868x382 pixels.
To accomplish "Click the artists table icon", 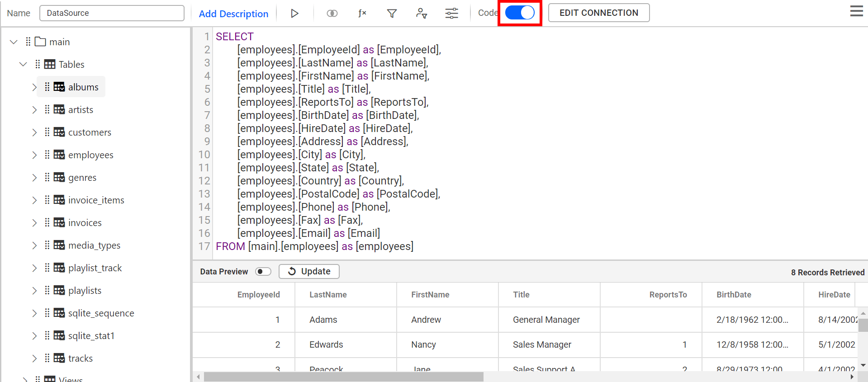I will [59, 109].
